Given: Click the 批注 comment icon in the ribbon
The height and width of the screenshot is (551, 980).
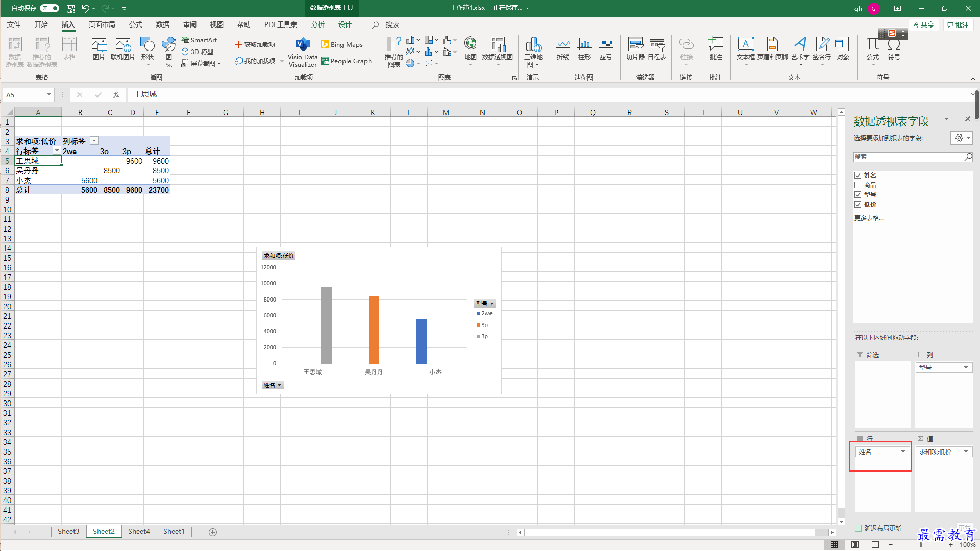Looking at the screenshot, I should pos(716,49).
